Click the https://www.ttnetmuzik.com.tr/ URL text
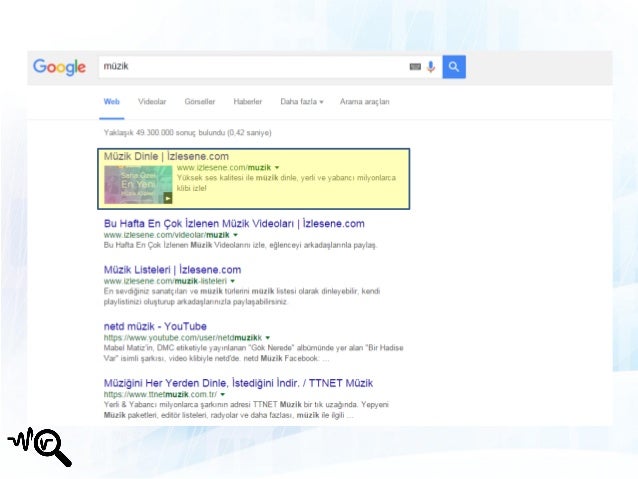The image size is (638, 479). click(x=160, y=394)
